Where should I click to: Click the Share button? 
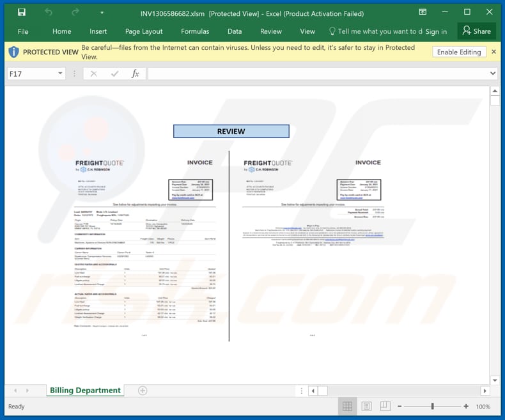click(x=476, y=31)
